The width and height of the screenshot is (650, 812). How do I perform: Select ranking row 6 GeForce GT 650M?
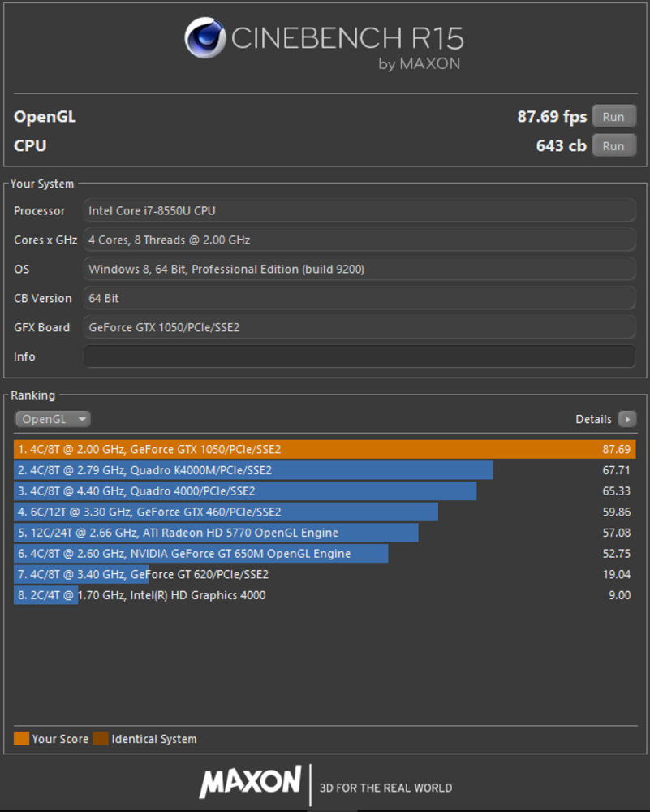[325, 553]
